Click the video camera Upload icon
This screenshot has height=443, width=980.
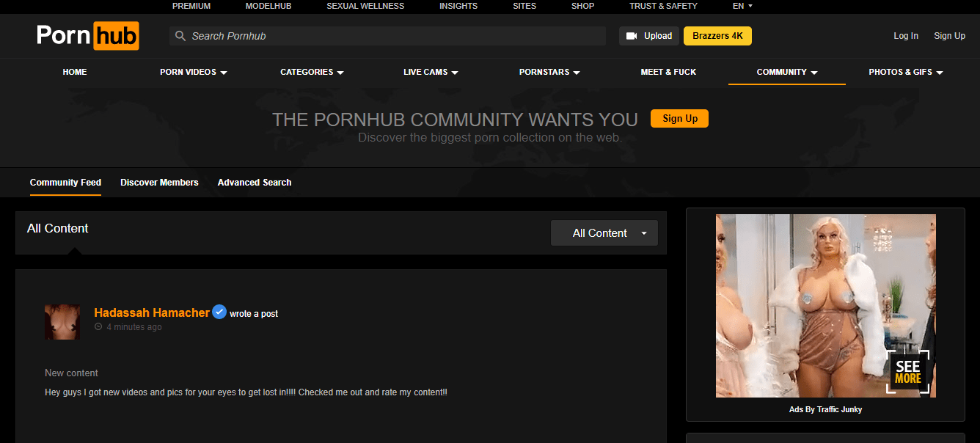coord(632,36)
